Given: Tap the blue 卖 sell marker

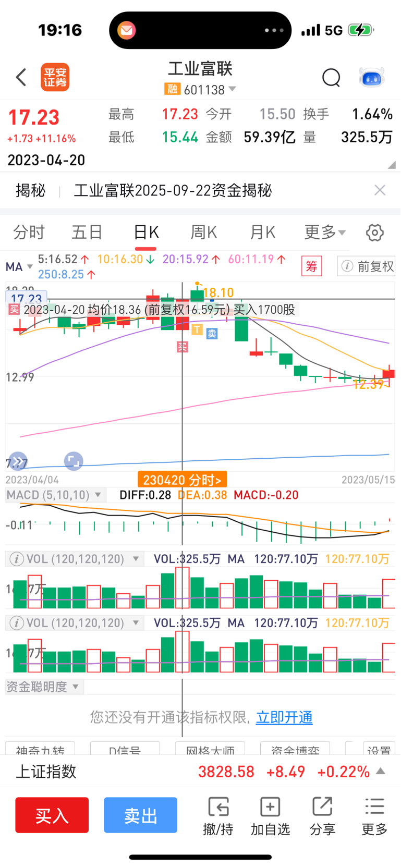Looking at the screenshot, I should (x=212, y=334).
